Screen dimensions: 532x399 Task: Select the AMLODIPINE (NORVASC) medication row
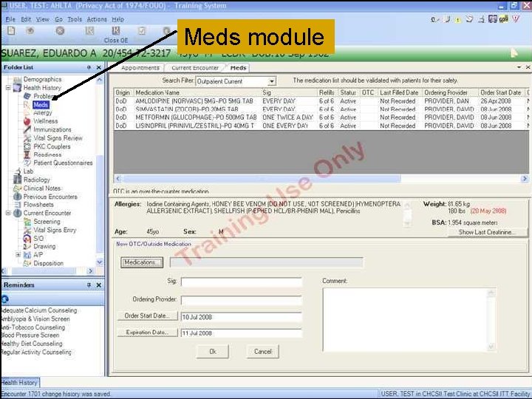tap(321, 101)
